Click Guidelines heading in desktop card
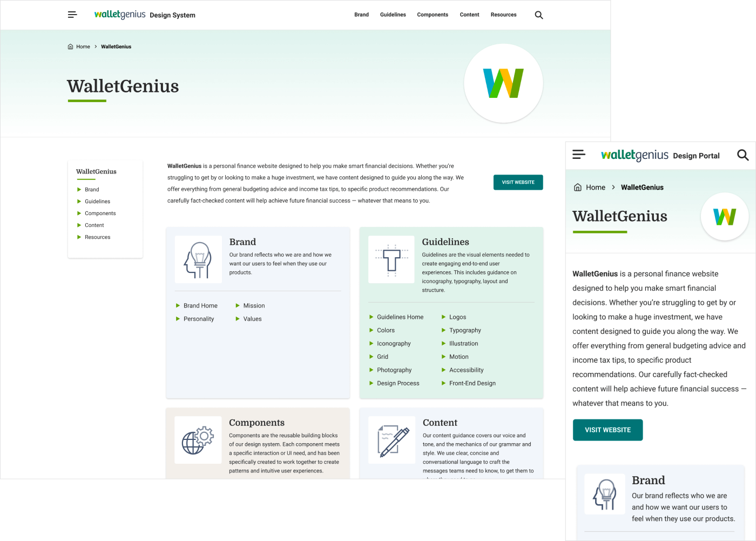This screenshot has width=756, height=541. pos(446,242)
